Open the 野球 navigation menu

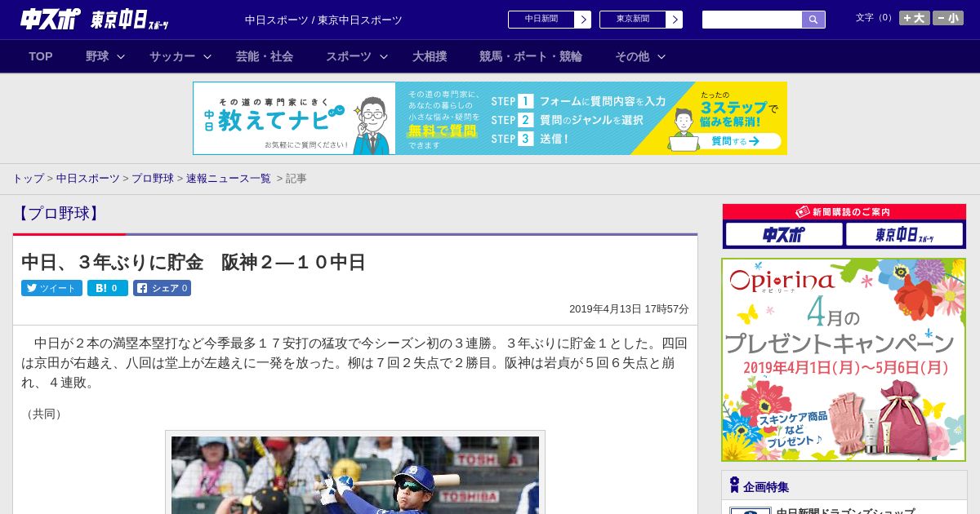click(x=97, y=56)
